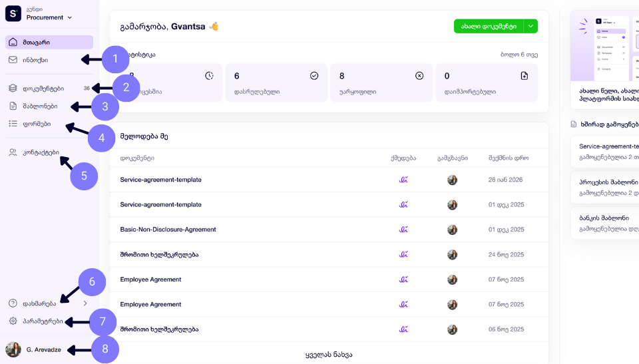Click the user avatar photo
The width and height of the screenshot is (639, 364).
point(13,350)
